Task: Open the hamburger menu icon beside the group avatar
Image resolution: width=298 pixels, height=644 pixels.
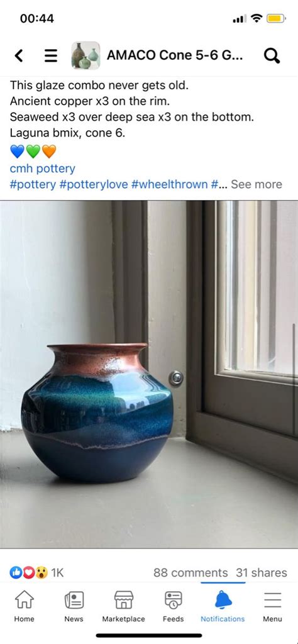Action: pos(51,55)
